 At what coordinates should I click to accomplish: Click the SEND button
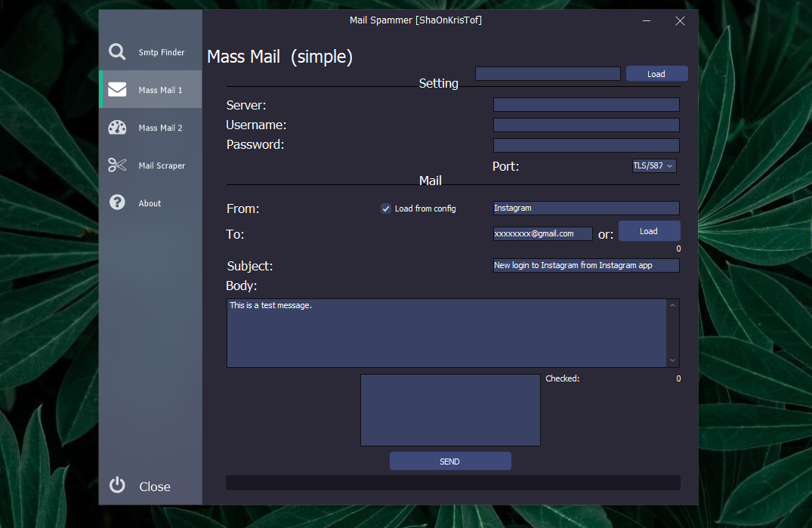(x=450, y=462)
